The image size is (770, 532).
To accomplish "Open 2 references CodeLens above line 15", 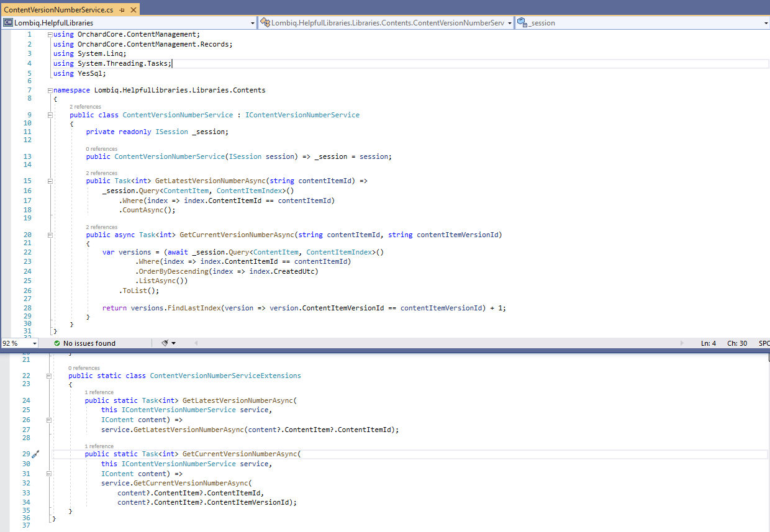I will click(x=101, y=173).
